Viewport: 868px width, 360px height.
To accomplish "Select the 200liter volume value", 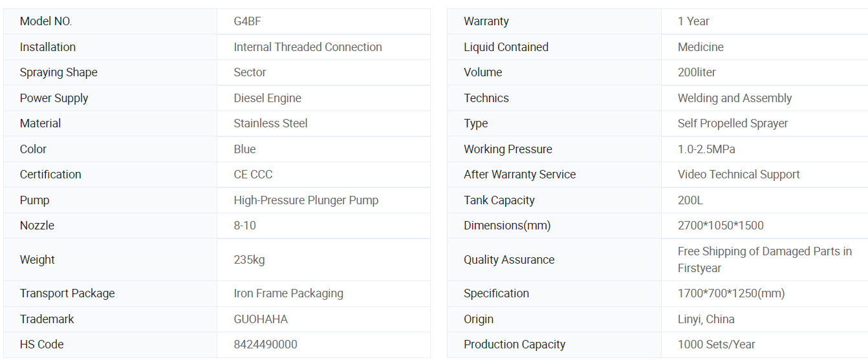I will pos(697,72).
